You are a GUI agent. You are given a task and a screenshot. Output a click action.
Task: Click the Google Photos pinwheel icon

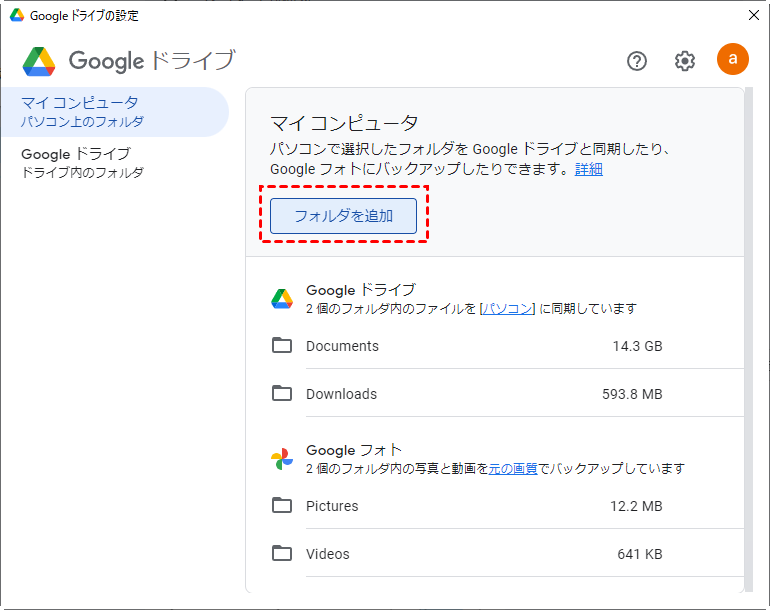[x=282, y=459]
